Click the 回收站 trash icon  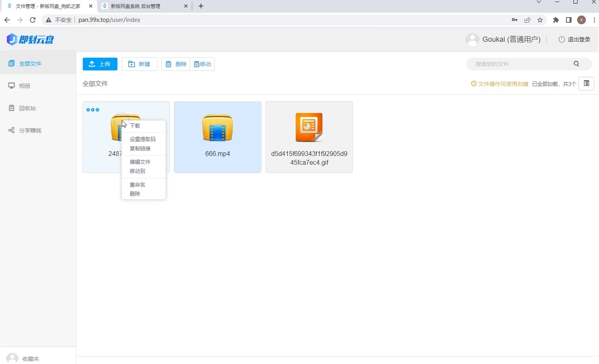[12, 108]
